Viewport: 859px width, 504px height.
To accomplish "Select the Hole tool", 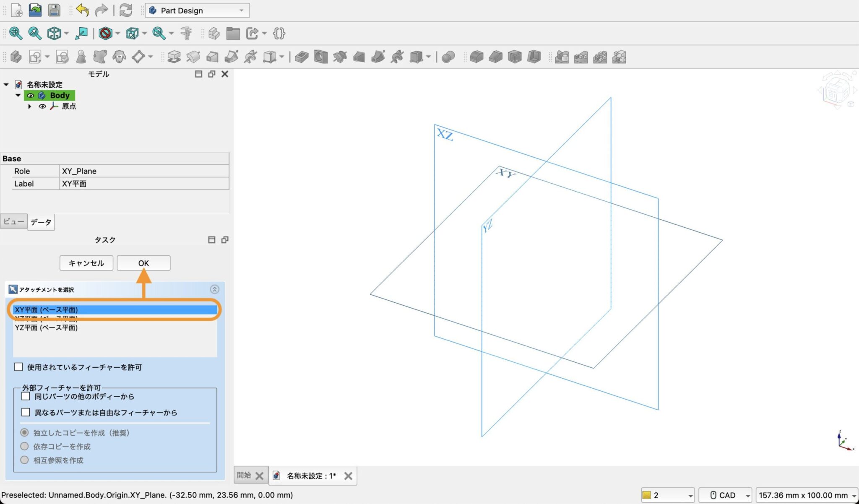I will tap(321, 57).
